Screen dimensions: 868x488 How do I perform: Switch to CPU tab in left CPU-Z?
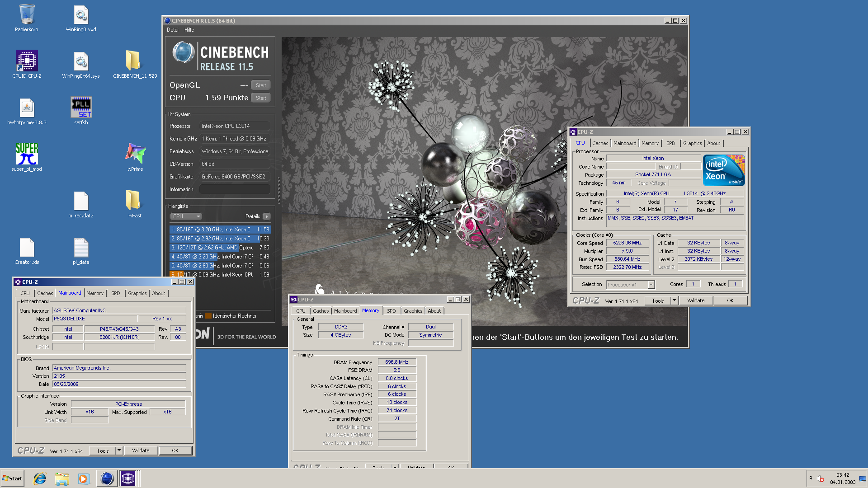click(25, 293)
